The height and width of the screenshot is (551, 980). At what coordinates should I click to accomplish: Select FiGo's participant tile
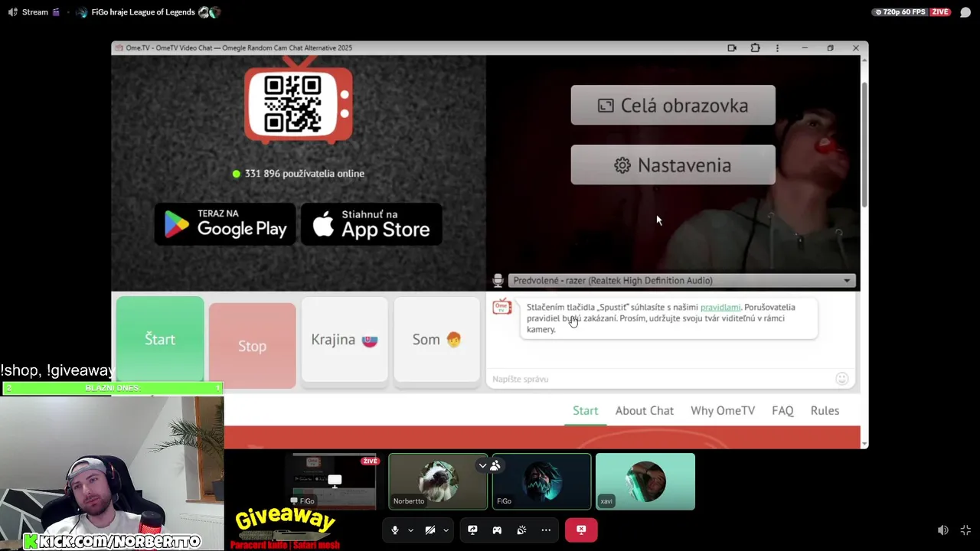[x=541, y=481]
